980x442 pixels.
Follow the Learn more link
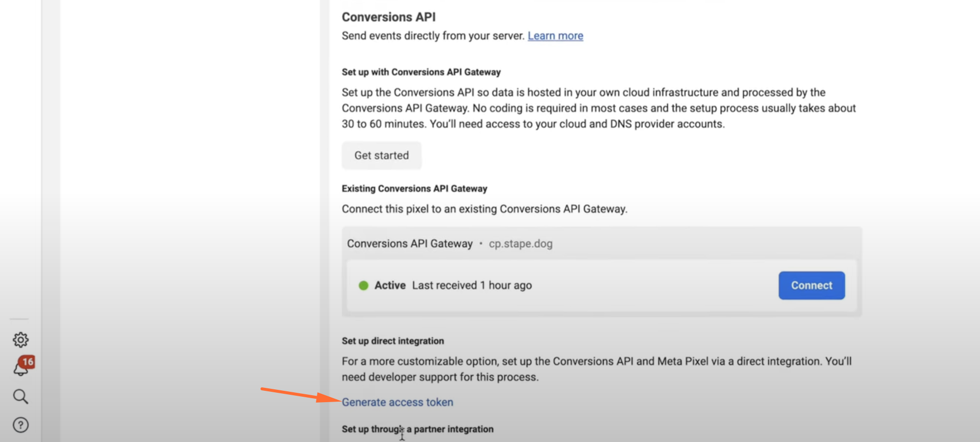click(555, 36)
